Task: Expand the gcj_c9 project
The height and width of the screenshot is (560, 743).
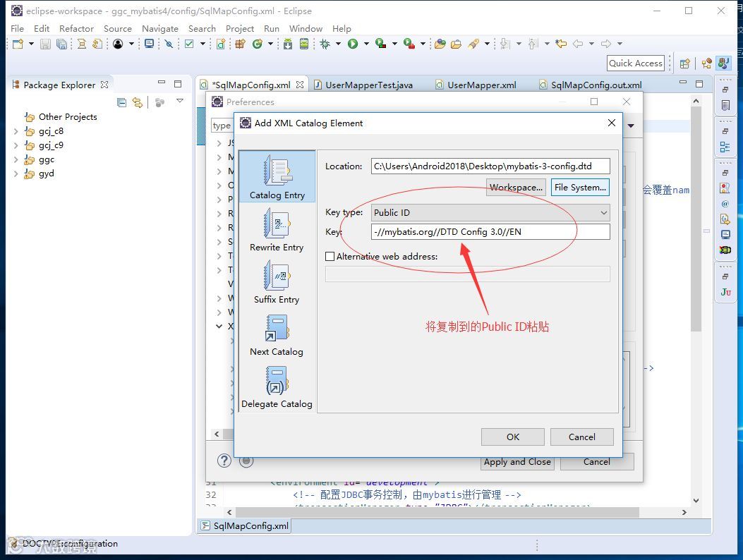Action: click(16, 145)
